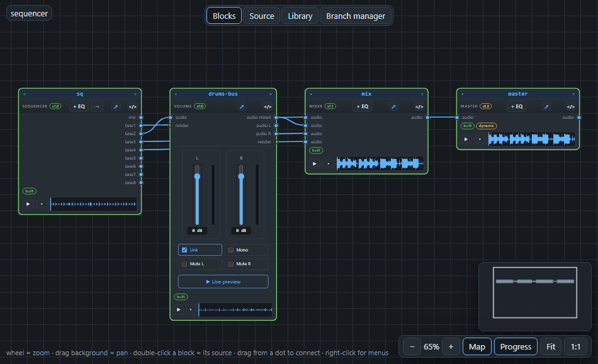Click the master block waveform preview

[532, 140]
